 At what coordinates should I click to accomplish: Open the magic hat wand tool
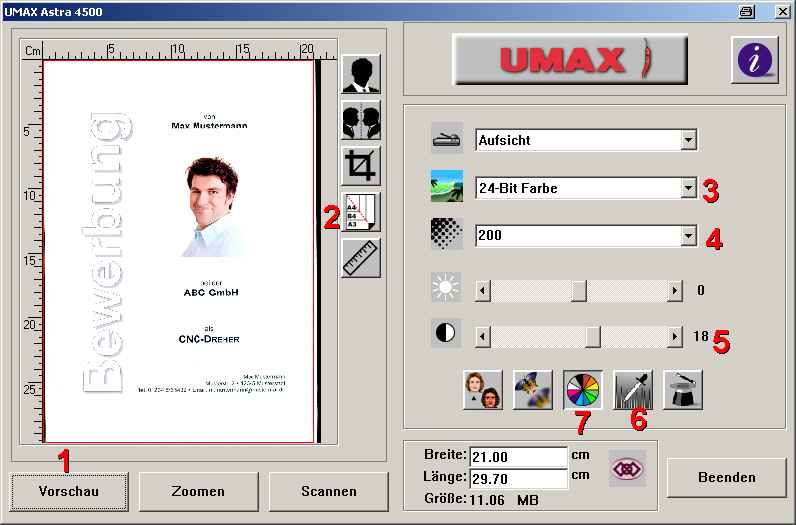(x=683, y=390)
